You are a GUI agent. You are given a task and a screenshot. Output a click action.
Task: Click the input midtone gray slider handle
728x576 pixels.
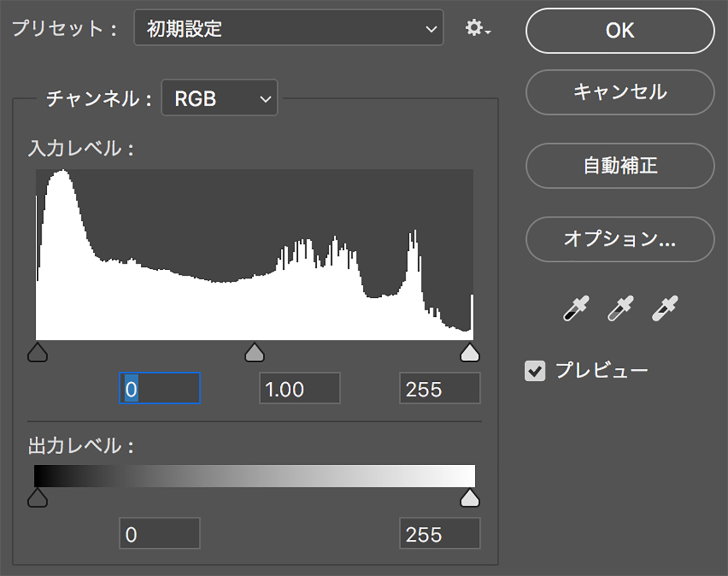coord(255,352)
